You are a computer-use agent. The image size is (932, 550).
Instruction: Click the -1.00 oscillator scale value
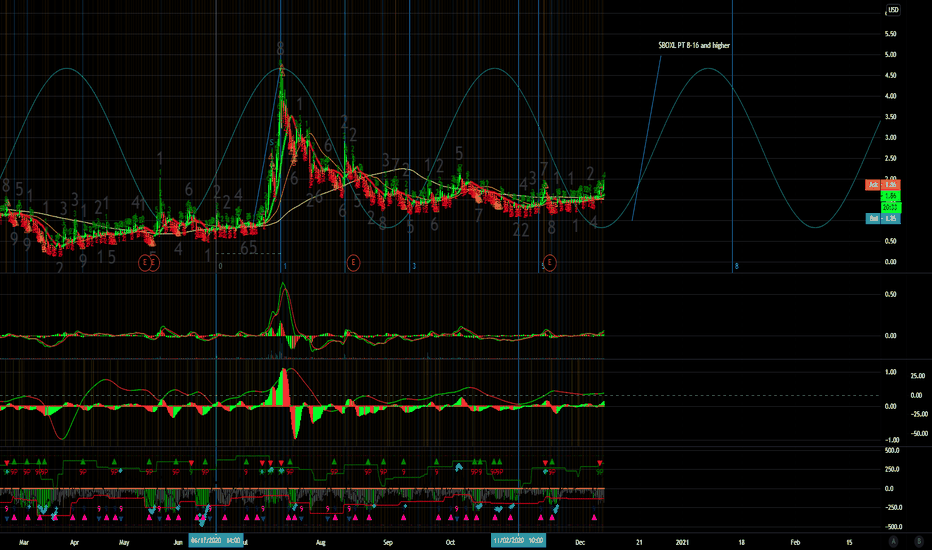click(892, 440)
